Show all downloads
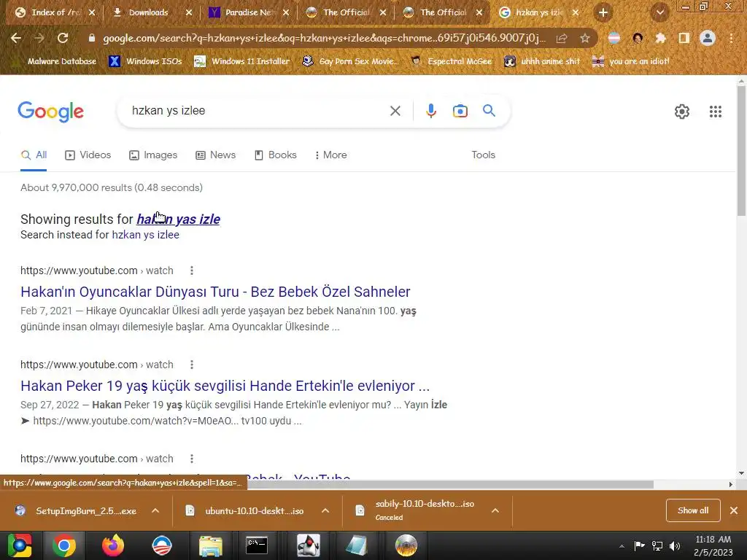 [x=693, y=510]
